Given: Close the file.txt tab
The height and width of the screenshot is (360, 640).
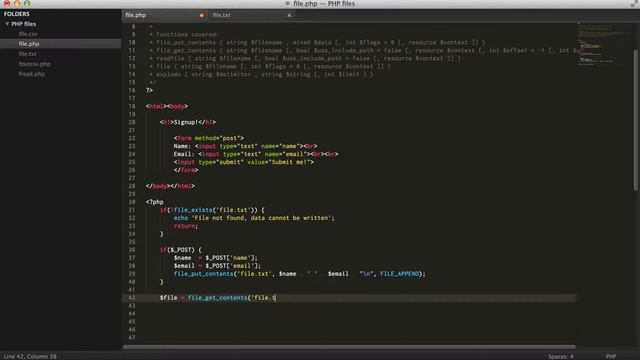Looking at the screenshot, I should [289, 15].
